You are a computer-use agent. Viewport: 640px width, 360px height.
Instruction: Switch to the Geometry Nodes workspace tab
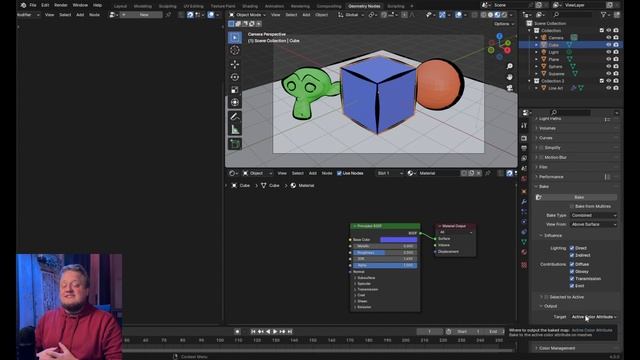[x=364, y=6]
